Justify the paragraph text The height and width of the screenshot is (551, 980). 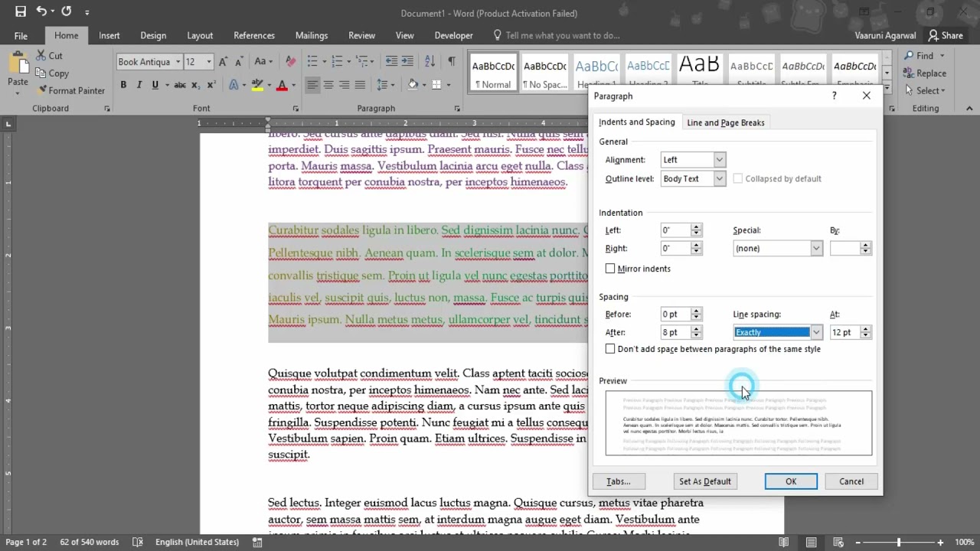(x=360, y=85)
